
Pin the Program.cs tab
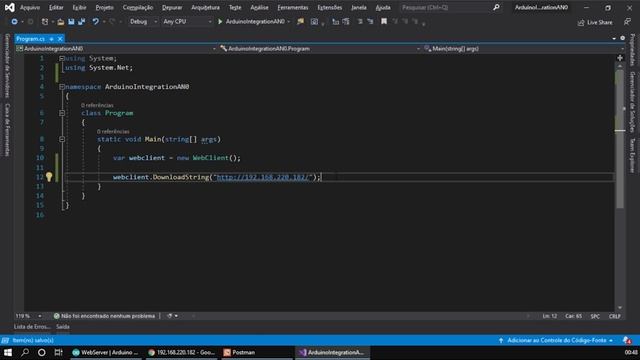click(51, 39)
